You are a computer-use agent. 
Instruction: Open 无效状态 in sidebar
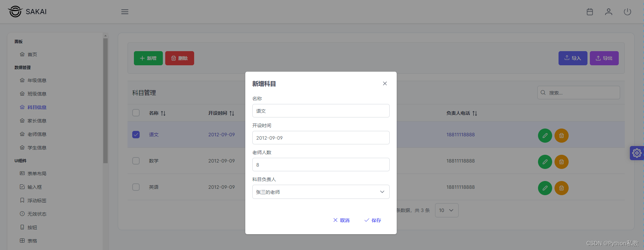click(37, 214)
